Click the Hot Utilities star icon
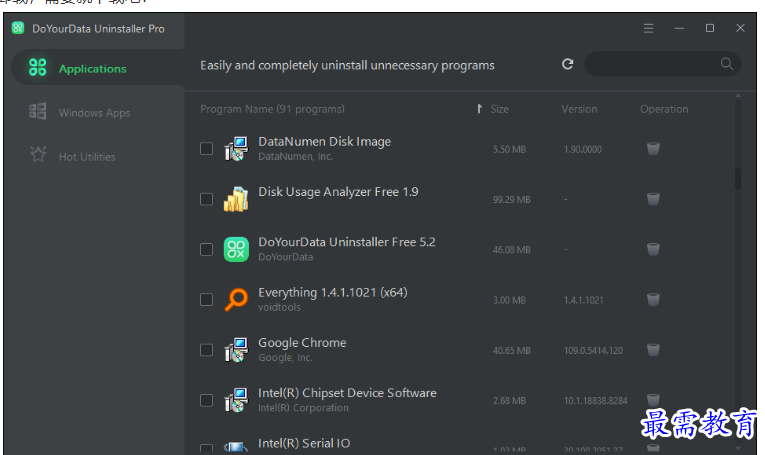Screen dimensions: 765x455 point(38,155)
